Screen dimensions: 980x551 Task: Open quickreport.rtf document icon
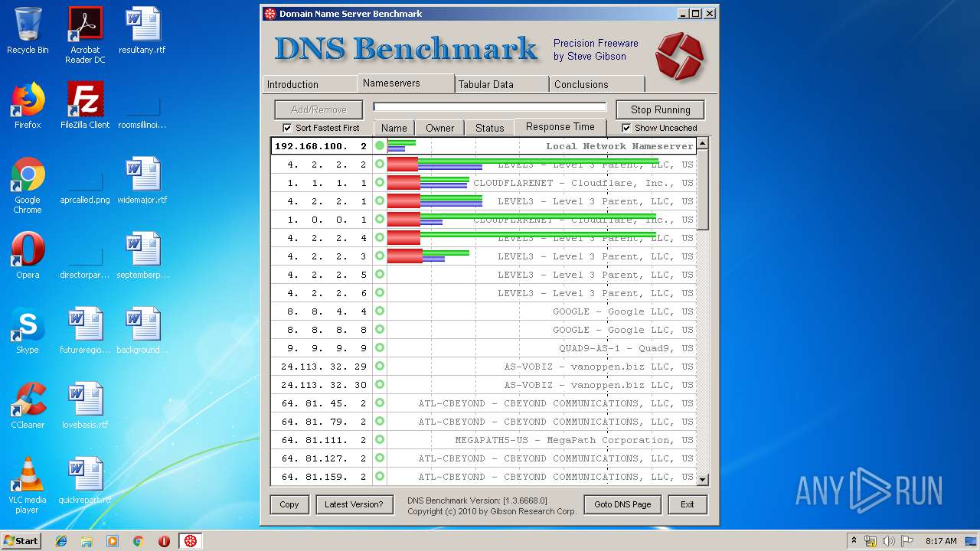(85, 481)
